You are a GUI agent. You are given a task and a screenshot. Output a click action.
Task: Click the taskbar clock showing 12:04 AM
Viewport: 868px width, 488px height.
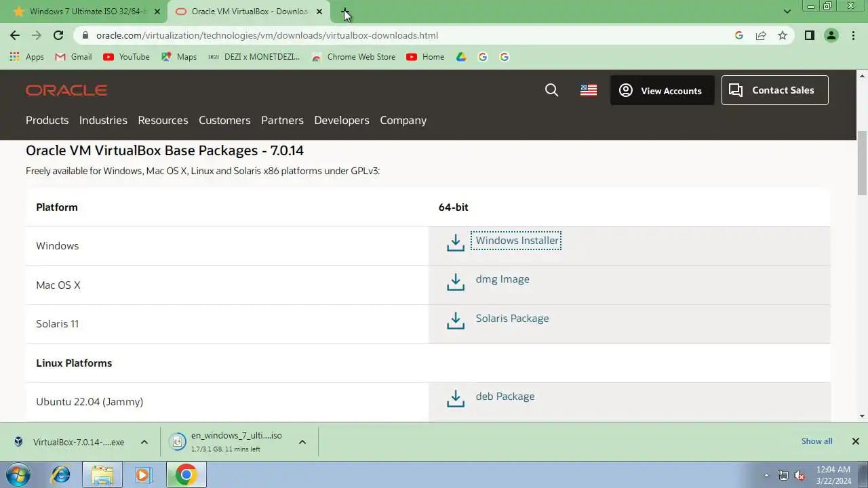[833, 475]
